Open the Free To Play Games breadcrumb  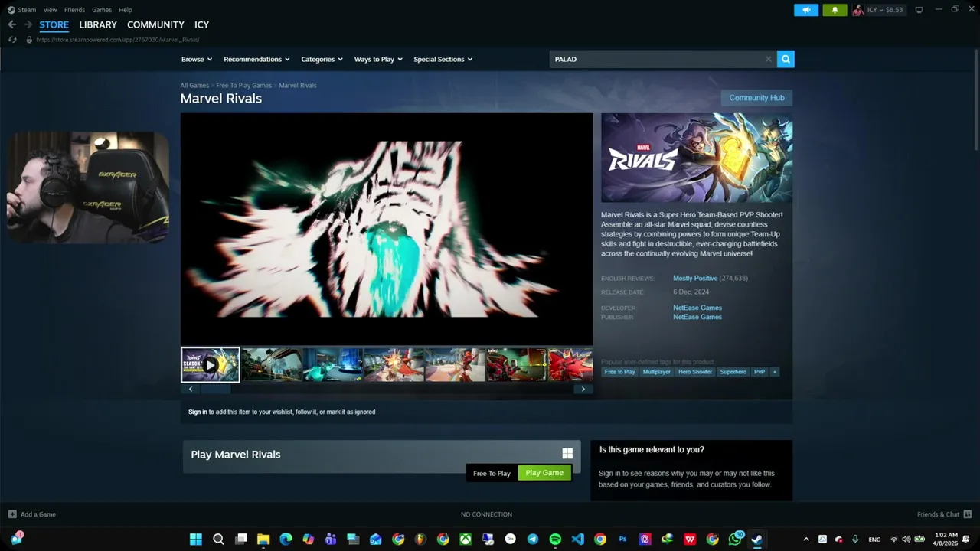[243, 86]
